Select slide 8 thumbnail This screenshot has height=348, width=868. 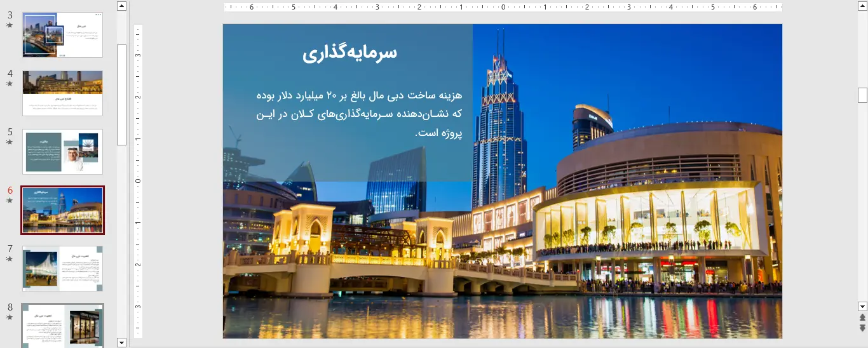[62, 325]
